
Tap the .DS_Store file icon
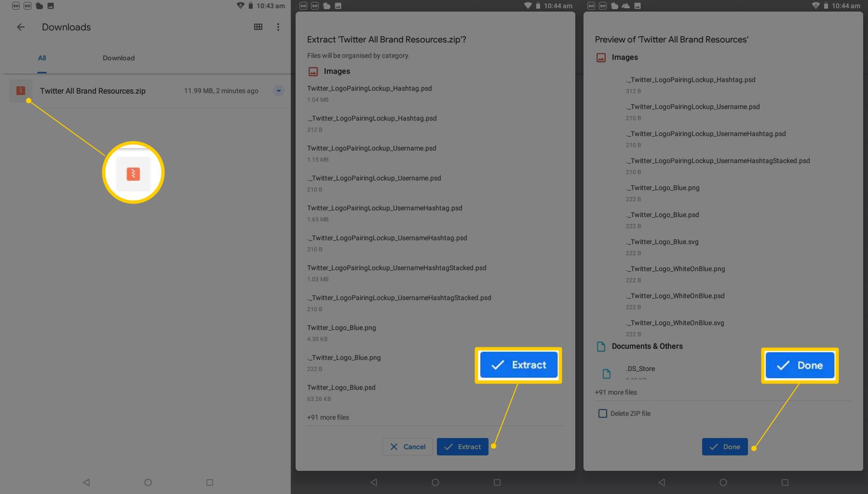606,374
